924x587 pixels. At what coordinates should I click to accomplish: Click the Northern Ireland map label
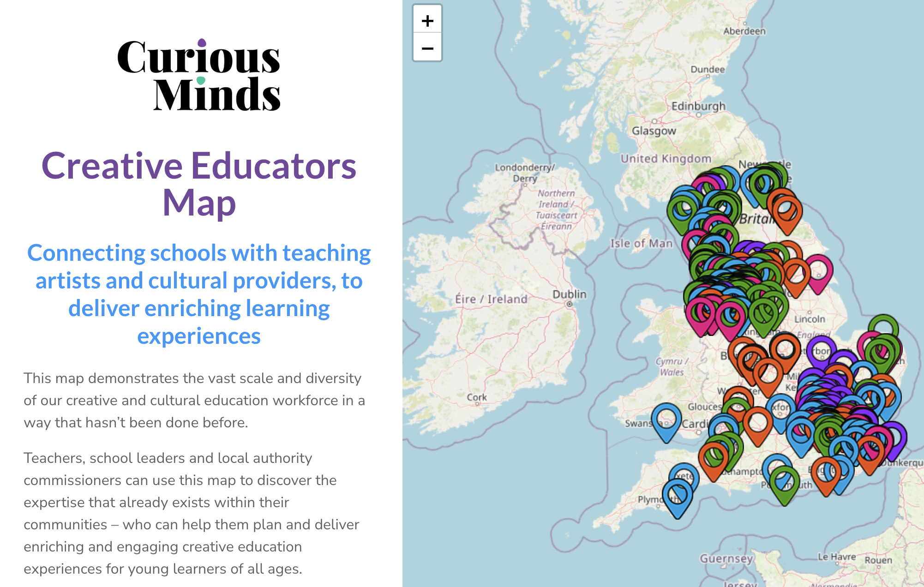557,210
